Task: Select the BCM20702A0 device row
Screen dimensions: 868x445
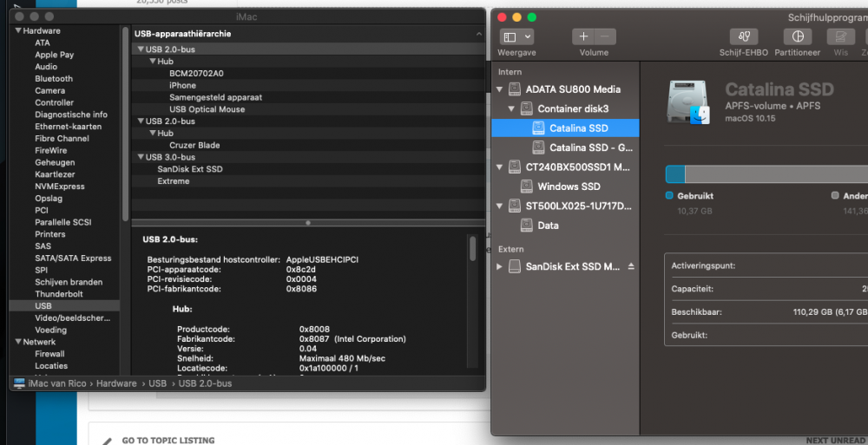Action: tap(308, 73)
